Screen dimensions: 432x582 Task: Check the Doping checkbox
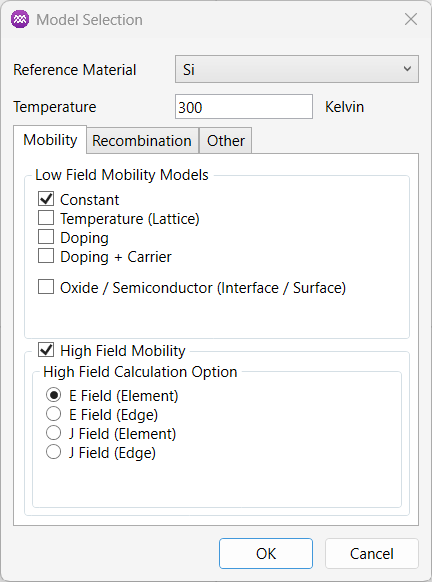[46, 237]
